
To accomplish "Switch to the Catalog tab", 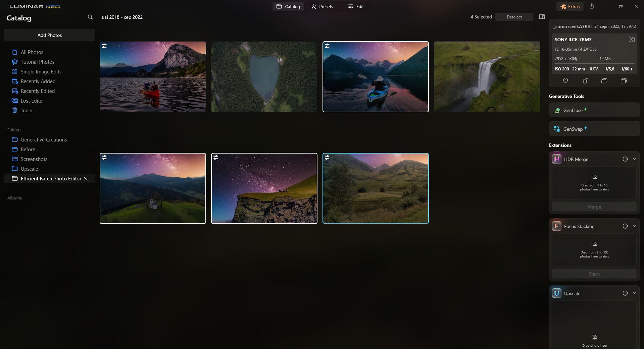I will point(288,6).
